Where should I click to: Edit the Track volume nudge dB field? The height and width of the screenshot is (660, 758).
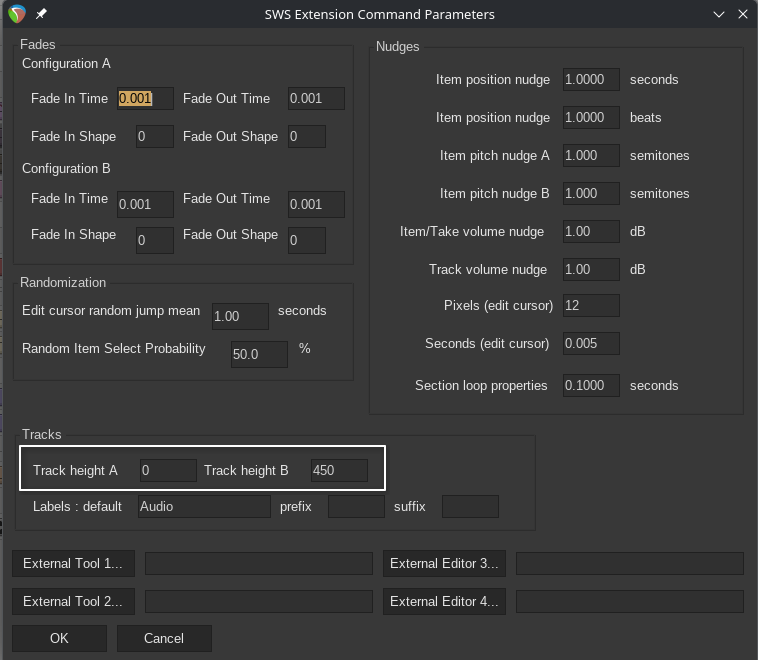[591, 269]
